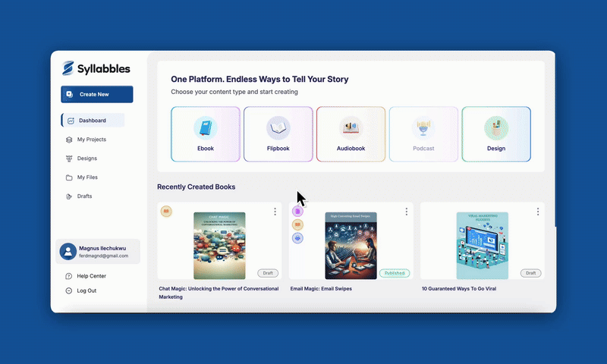607x364 pixels.
Task: Expand the three-dot menu on Email Magic card
Action: [406, 212]
